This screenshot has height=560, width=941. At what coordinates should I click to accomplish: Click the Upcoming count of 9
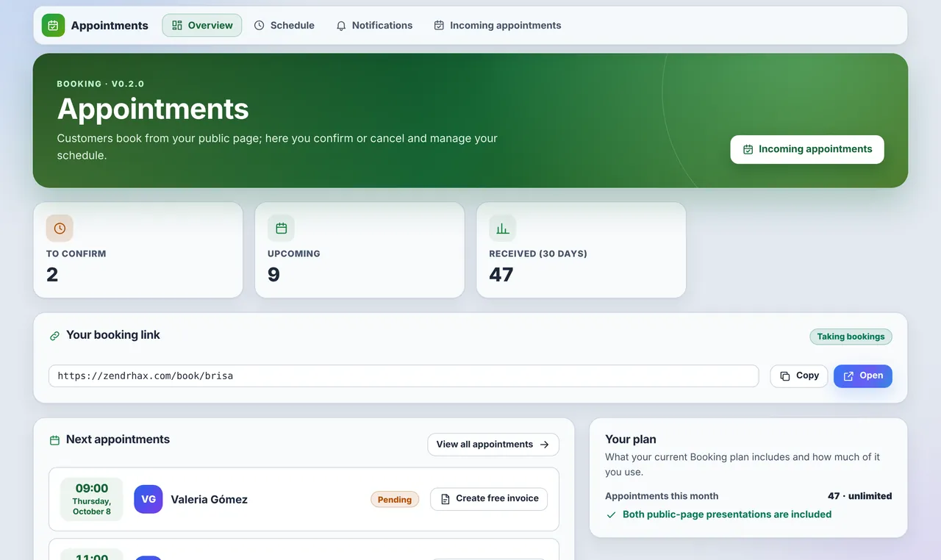tap(273, 275)
